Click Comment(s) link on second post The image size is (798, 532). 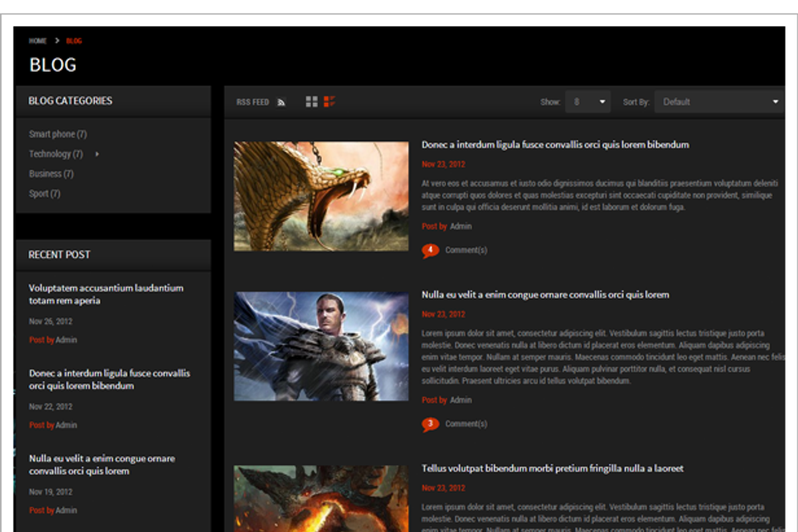(x=466, y=424)
